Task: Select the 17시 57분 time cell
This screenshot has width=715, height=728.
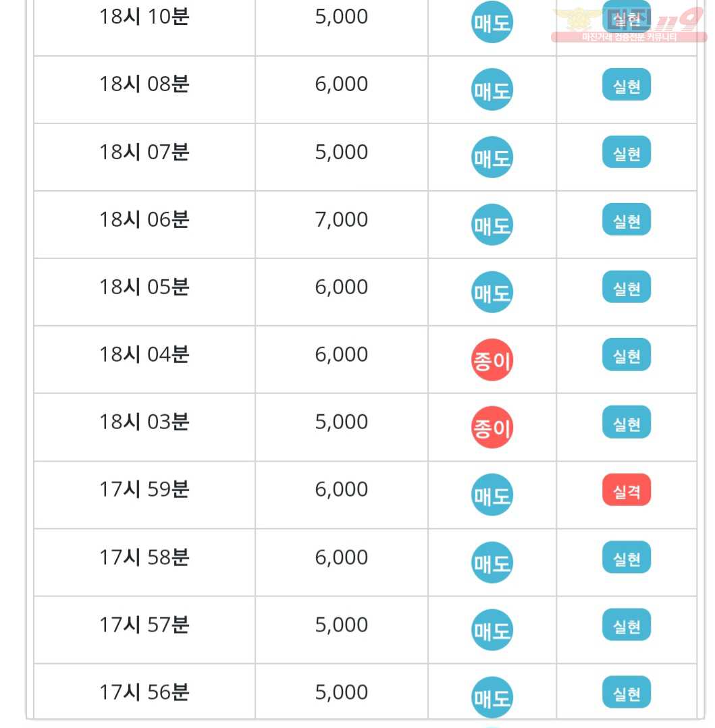Action: point(144,629)
